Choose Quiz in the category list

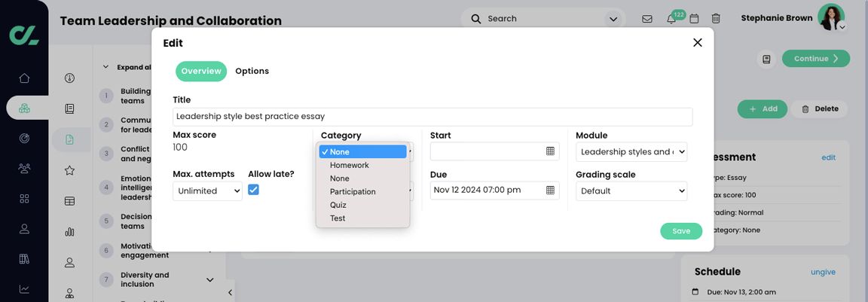point(338,205)
